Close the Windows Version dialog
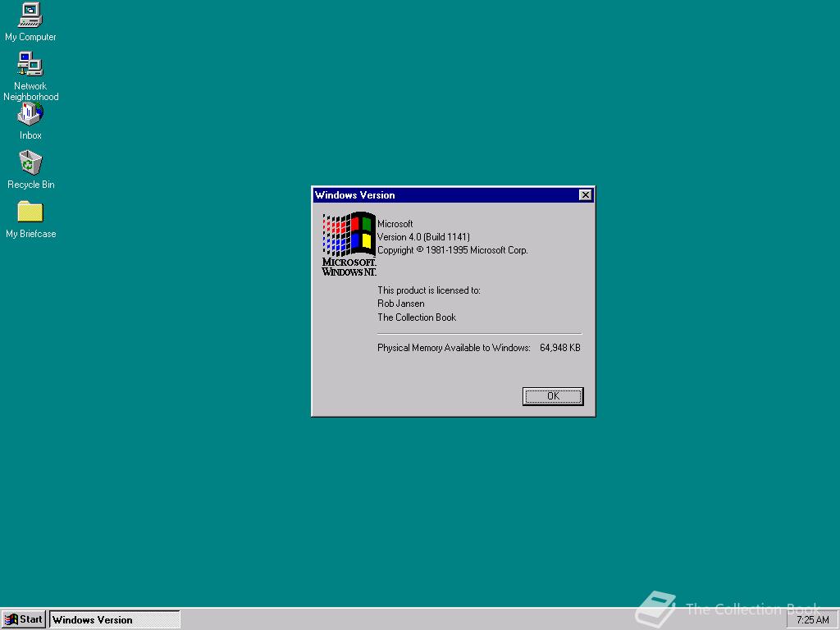Viewport: 840px width, 630px height. (x=585, y=195)
